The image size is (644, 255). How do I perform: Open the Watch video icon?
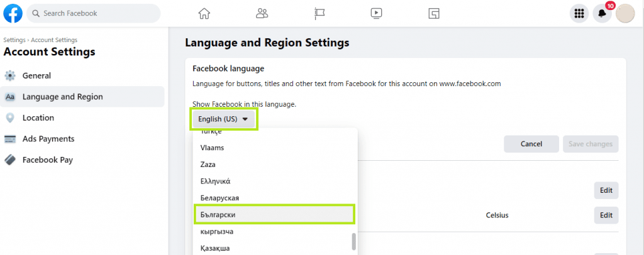coord(376,14)
